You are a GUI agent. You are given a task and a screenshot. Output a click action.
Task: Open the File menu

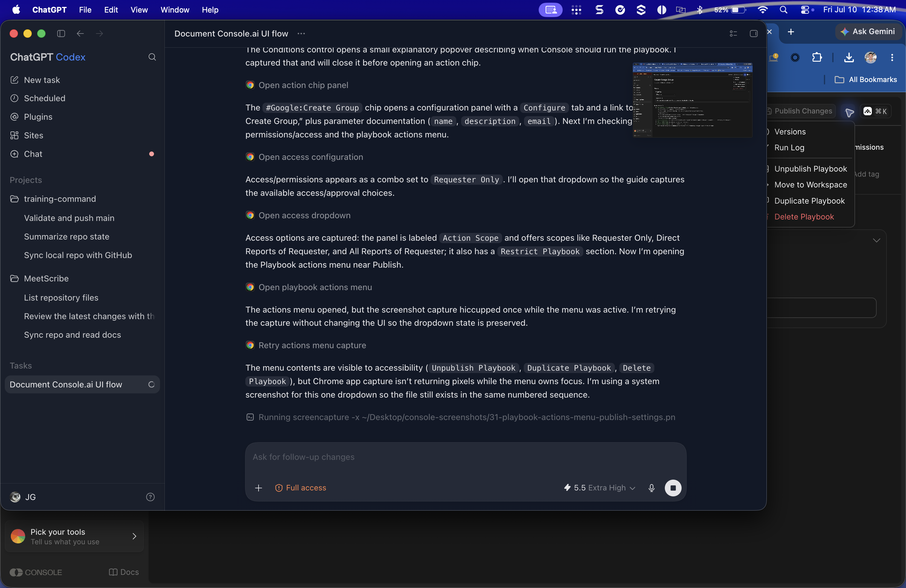(x=85, y=10)
